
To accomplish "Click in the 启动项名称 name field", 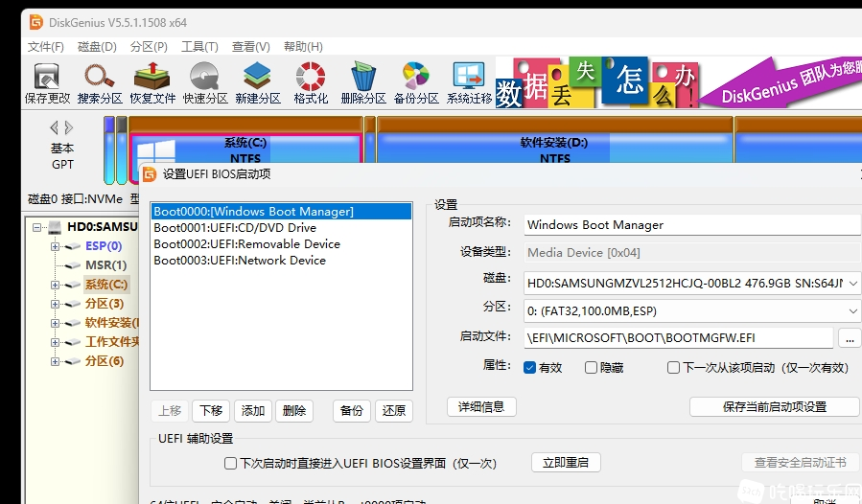I will (x=691, y=225).
